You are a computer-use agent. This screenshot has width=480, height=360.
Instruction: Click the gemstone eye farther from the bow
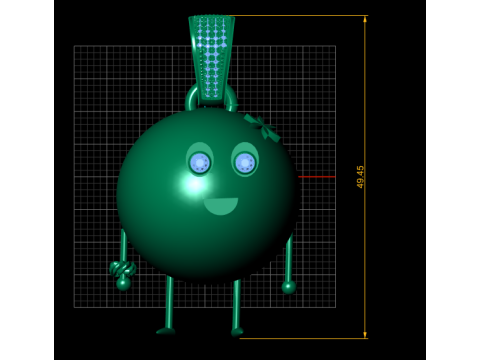pyautogui.click(x=200, y=163)
